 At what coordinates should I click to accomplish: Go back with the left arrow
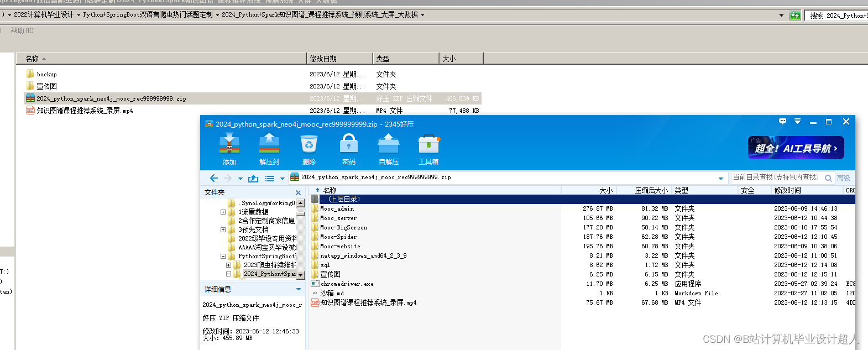[214, 178]
